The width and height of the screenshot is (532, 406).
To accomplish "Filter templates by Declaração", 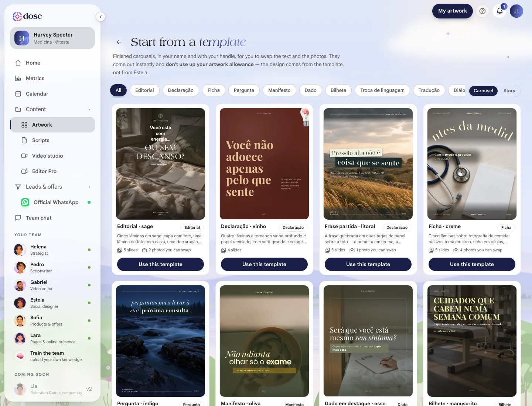I will coord(181,90).
